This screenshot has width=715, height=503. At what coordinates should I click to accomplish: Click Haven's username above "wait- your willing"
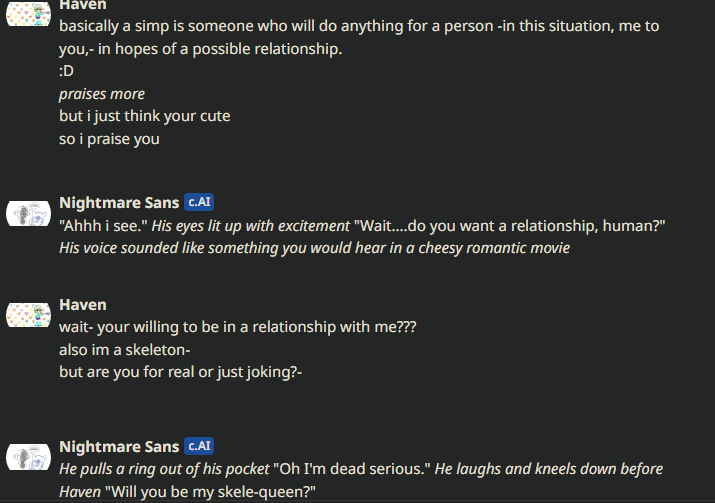(x=82, y=305)
